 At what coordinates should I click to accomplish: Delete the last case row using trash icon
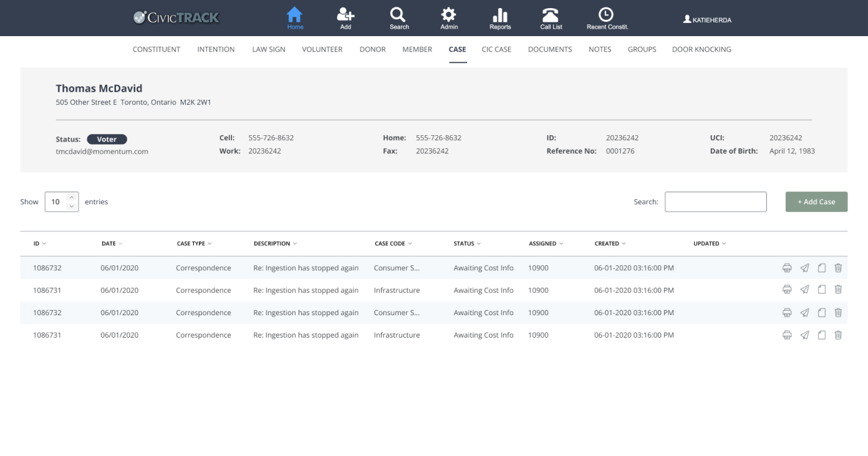coord(838,335)
